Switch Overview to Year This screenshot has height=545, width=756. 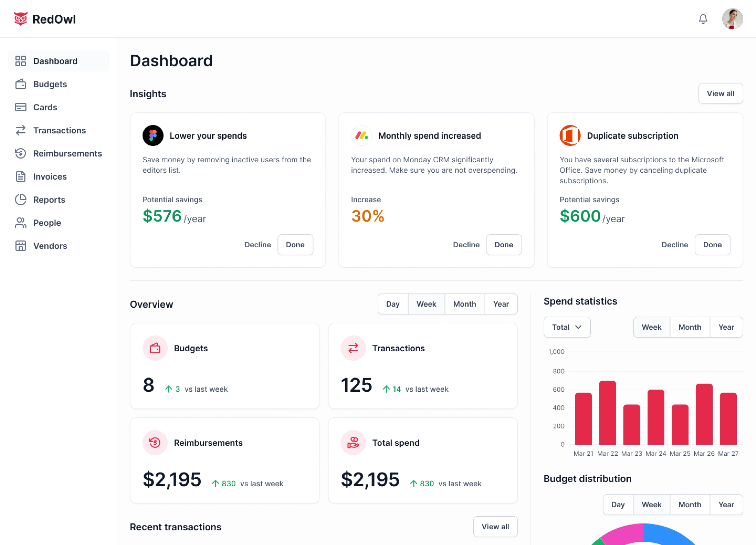[501, 304]
